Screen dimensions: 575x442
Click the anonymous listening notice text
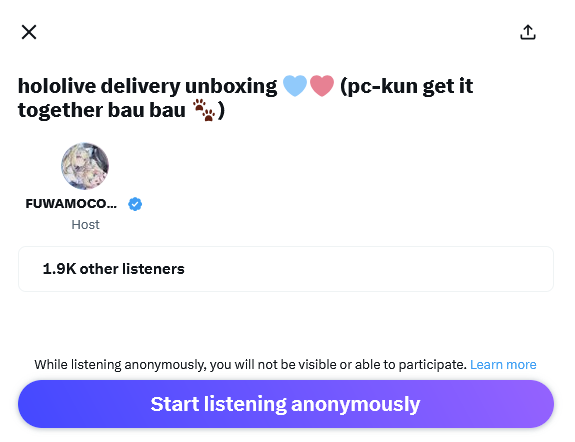(x=250, y=365)
